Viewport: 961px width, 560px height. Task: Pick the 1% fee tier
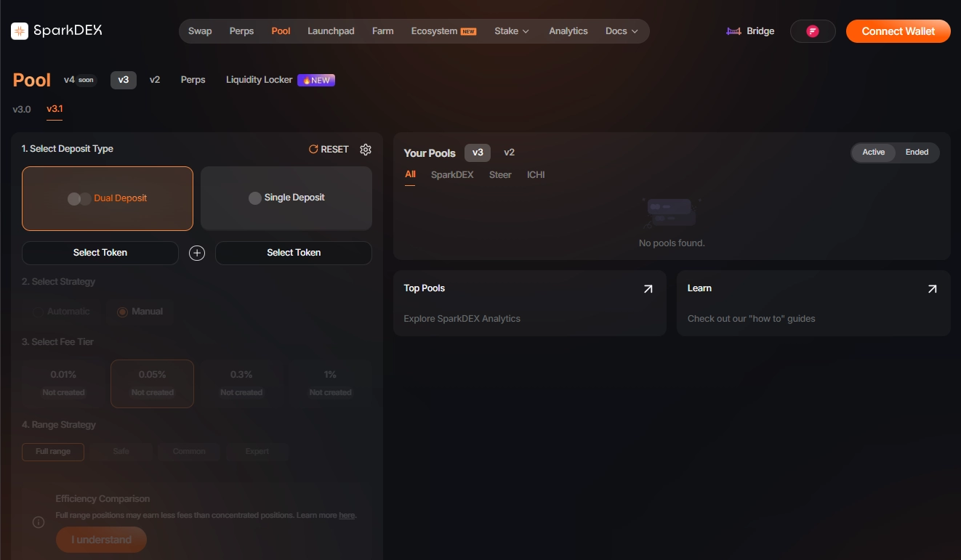coord(330,384)
